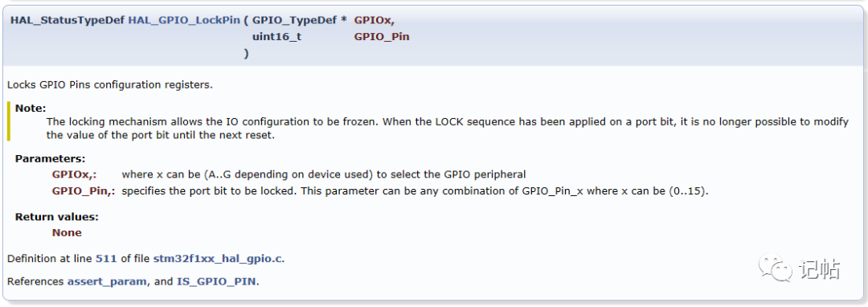This screenshot has width=868, height=307.
Task: Follow the assert_param reference link
Action: coord(108,281)
